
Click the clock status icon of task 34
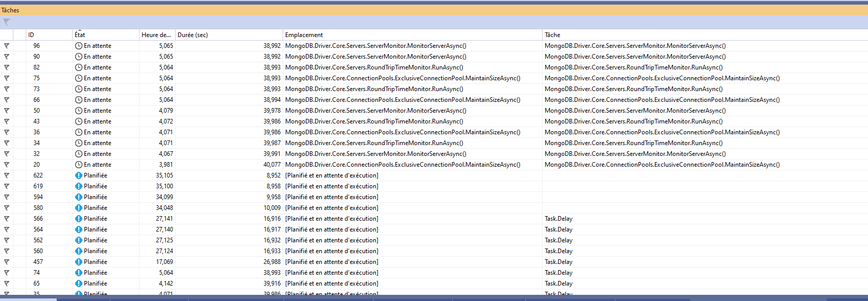(79, 143)
